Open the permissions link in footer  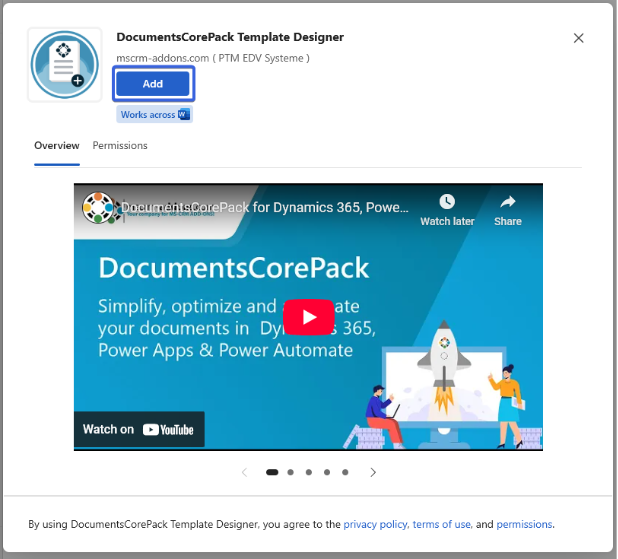(524, 524)
